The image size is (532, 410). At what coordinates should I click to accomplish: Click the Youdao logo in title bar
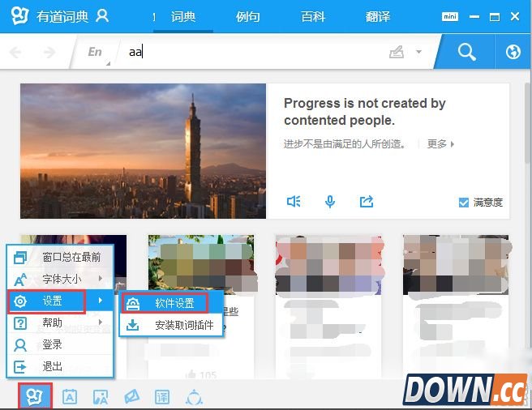(19, 15)
